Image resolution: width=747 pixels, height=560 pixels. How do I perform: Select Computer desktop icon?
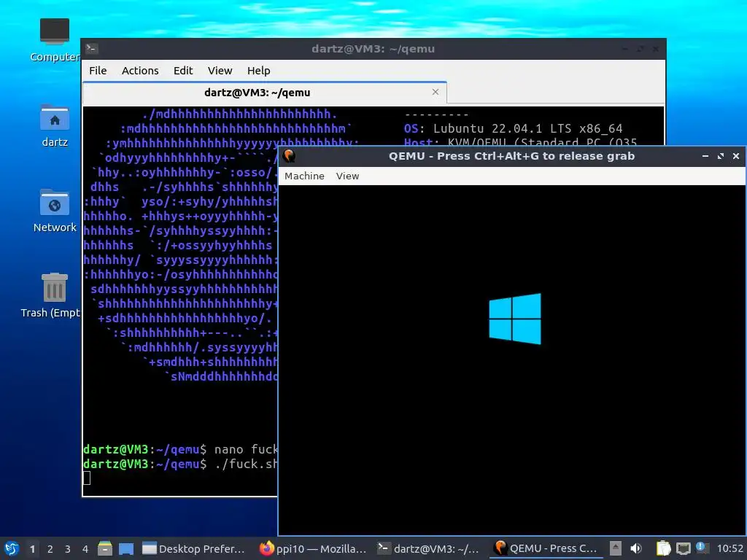coord(54,40)
